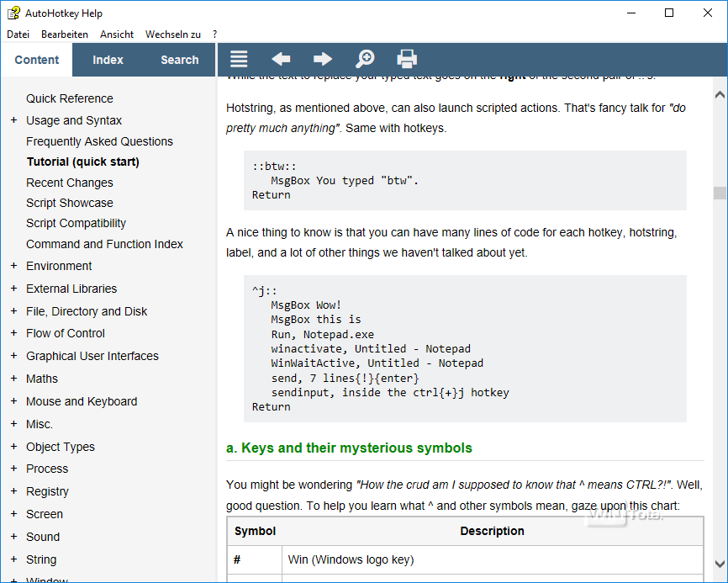Open the Bearbeiten menu

65,34
